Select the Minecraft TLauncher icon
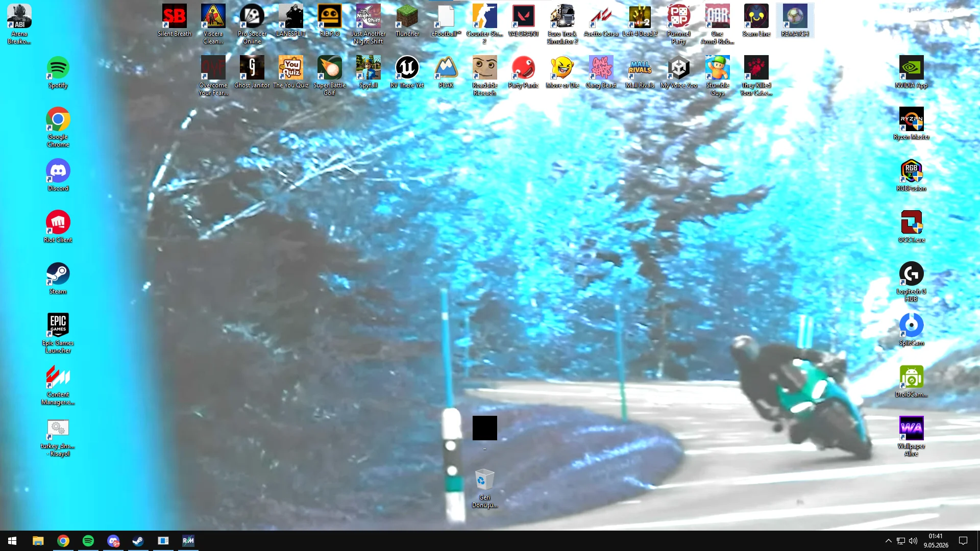The width and height of the screenshot is (980, 551). (407, 20)
